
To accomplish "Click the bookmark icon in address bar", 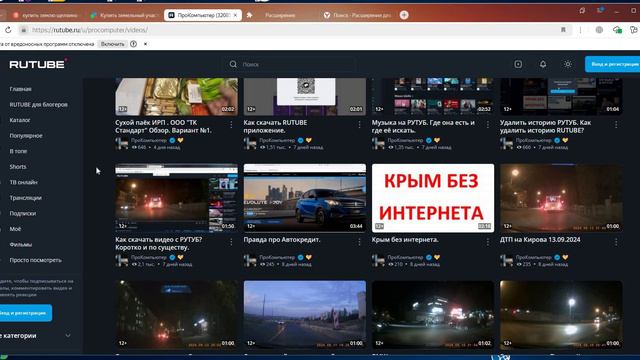I will pyautogui.click(x=563, y=30).
